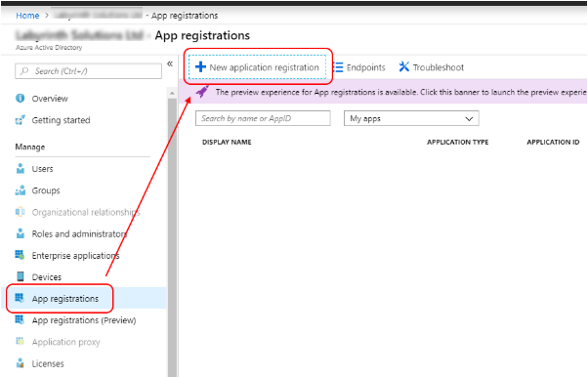This screenshot has width=588, height=377.
Task: Collapse the sidebar with the double chevron
Action: click(170, 63)
